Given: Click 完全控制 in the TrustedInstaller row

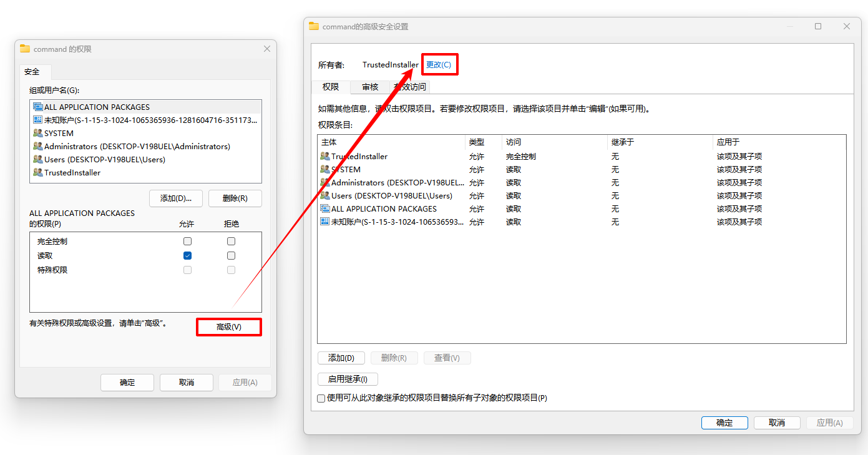Looking at the screenshot, I should pos(521,157).
